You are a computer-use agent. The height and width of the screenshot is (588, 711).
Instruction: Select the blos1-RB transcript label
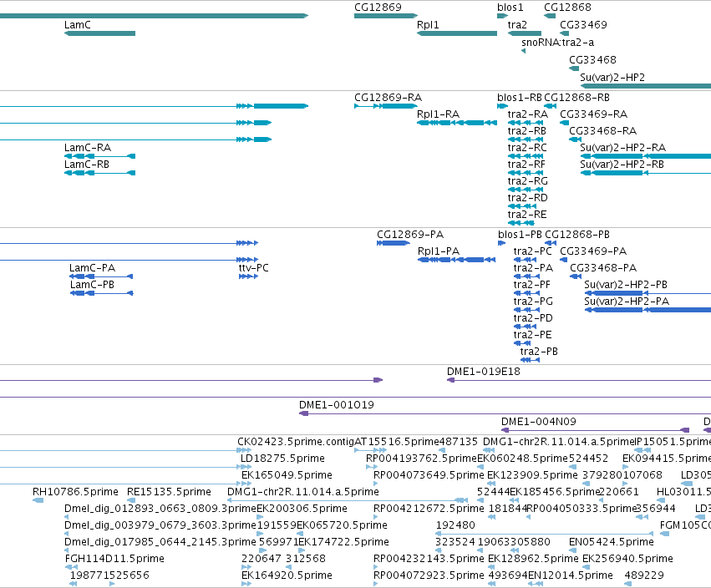520,98
